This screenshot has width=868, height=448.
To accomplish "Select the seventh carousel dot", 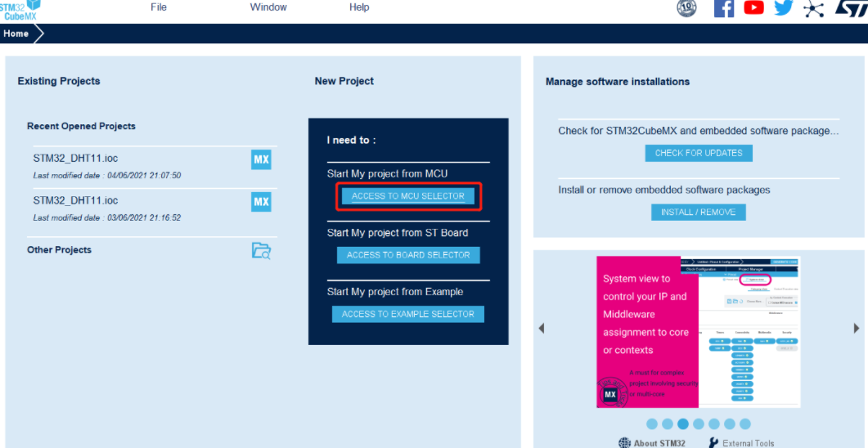I will (x=745, y=424).
